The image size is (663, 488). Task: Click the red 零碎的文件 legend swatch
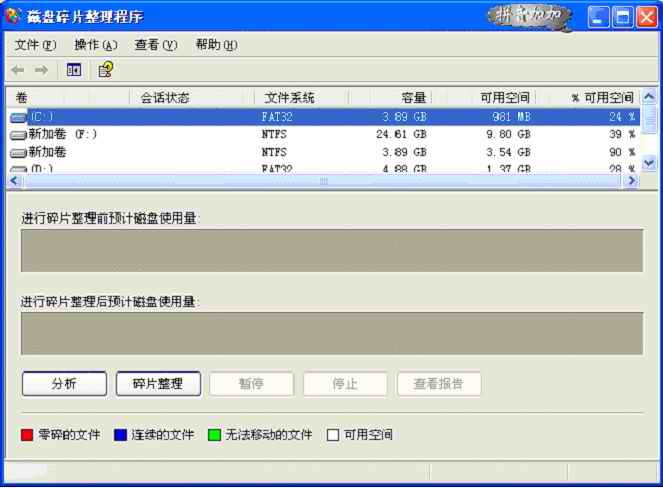(x=27, y=435)
